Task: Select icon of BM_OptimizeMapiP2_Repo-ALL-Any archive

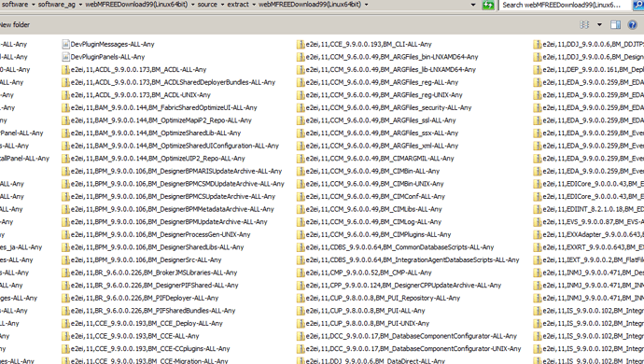Action: 65,120
